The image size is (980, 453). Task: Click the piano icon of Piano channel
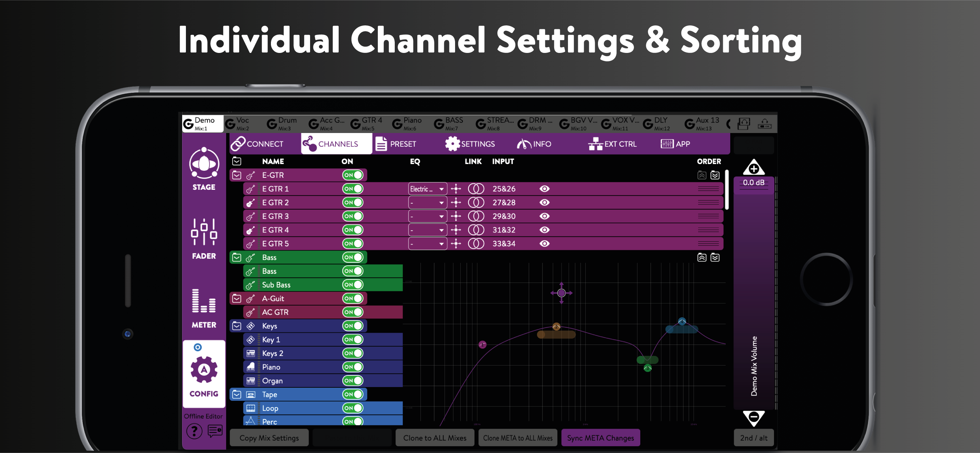tap(250, 367)
